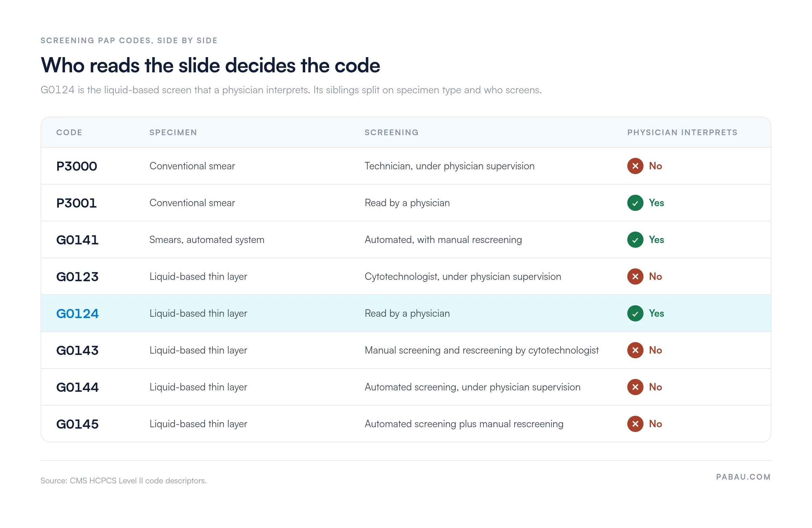Select the G0145 code cell
Screen dimensions: 812x528
point(77,424)
